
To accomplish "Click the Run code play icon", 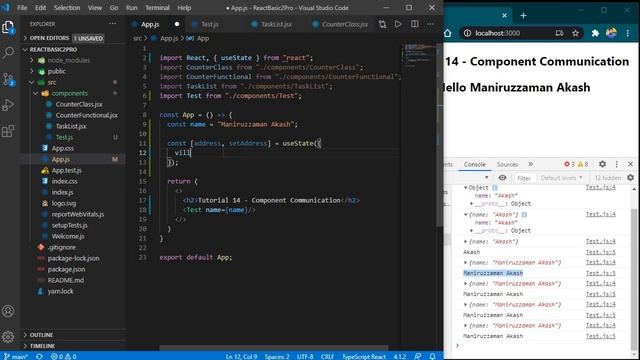I will 398,24.
